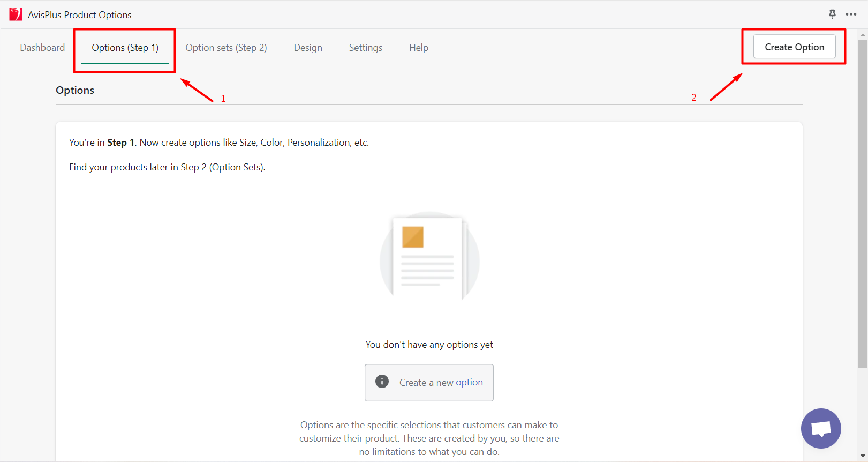Screen dimensions: 868x462
Task: Click the Create Option button
Action: point(794,47)
